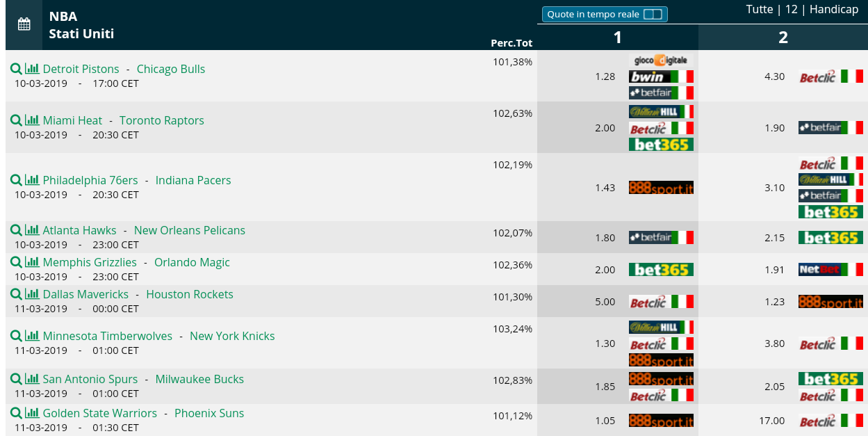
Task: Open statistics chart icon for Atlanta Hawks match
Action: point(32,230)
